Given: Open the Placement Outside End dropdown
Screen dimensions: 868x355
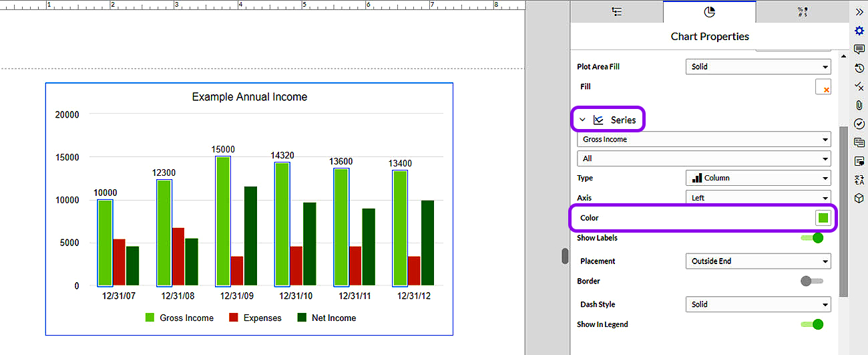Looking at the screenshot, I should [758, 261].
